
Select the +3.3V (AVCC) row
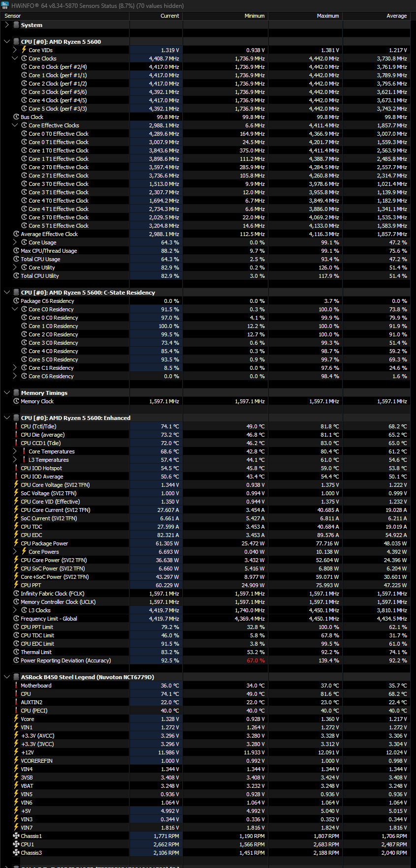click(x=205, y=735)
